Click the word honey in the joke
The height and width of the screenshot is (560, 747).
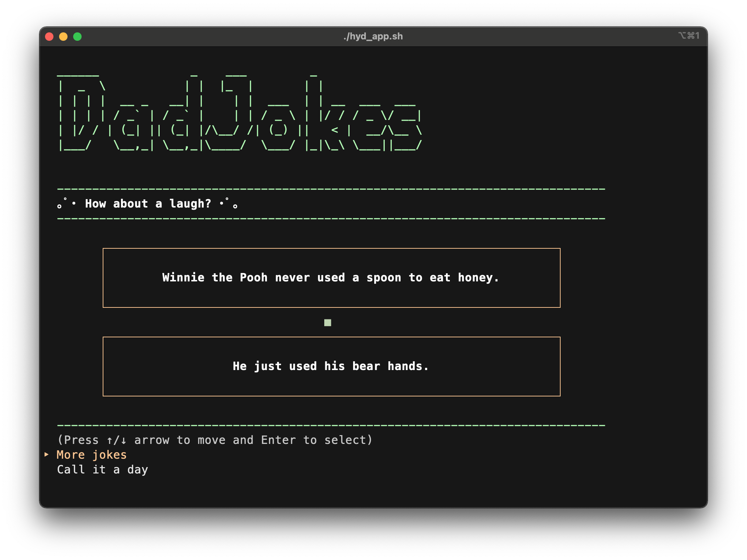pos(475,278)
